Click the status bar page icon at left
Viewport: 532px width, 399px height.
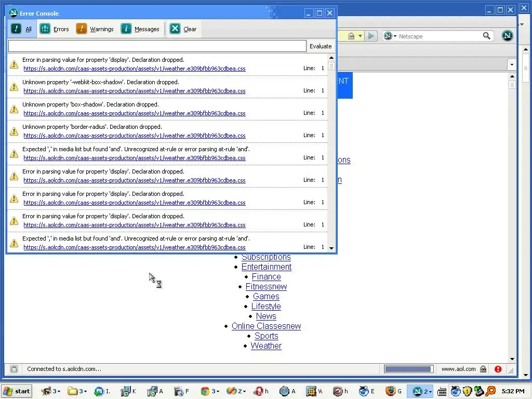coord(14,369)
